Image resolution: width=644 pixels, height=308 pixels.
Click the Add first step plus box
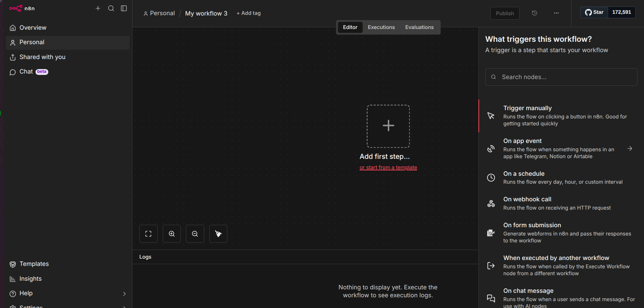[388, 126]
